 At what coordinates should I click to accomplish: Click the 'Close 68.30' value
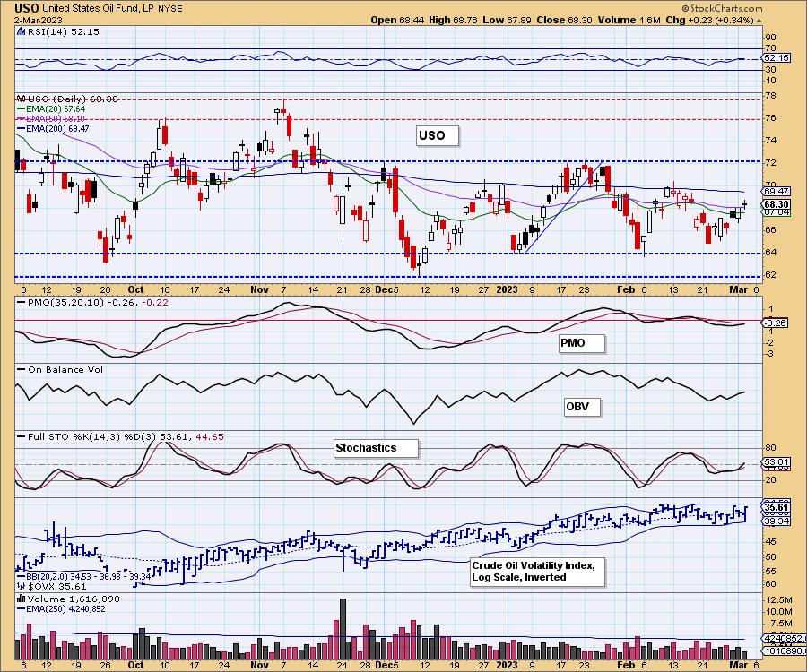(x=564, y=20)
